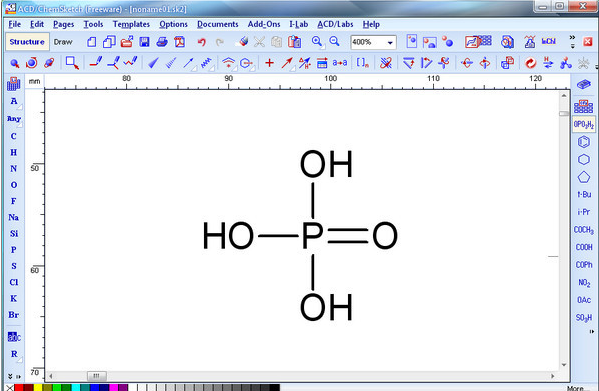Open the ACD/Labs menu

[335, 24]
